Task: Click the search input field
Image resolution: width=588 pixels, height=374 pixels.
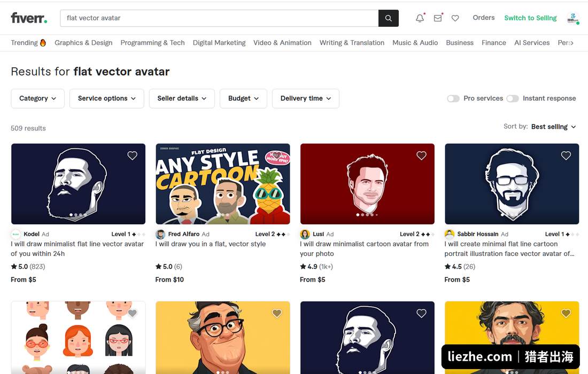Action: coord(219,18)
